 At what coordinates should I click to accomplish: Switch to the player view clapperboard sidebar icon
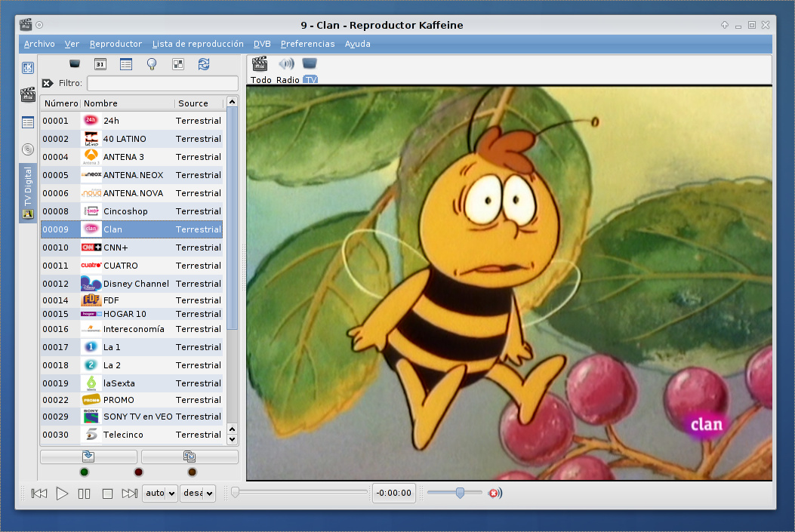pyautogui.click(x=28, y=94)
